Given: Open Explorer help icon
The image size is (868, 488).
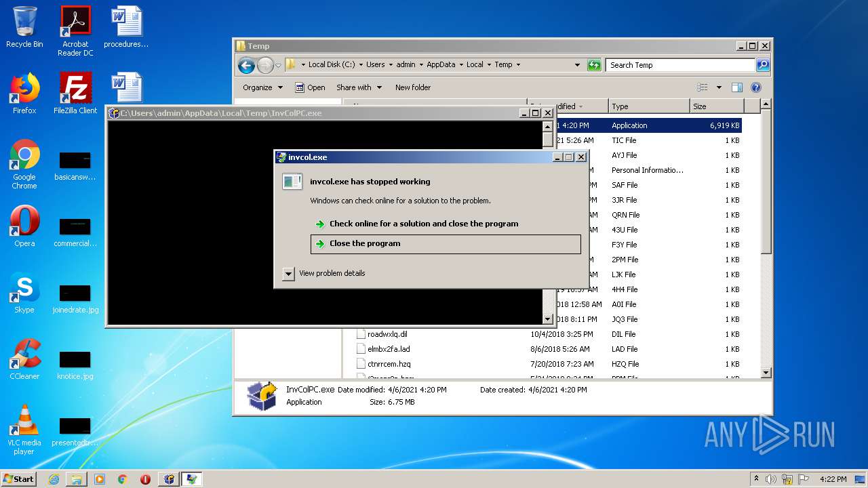Looking at the screenshot, I should [x=756, y=87].
